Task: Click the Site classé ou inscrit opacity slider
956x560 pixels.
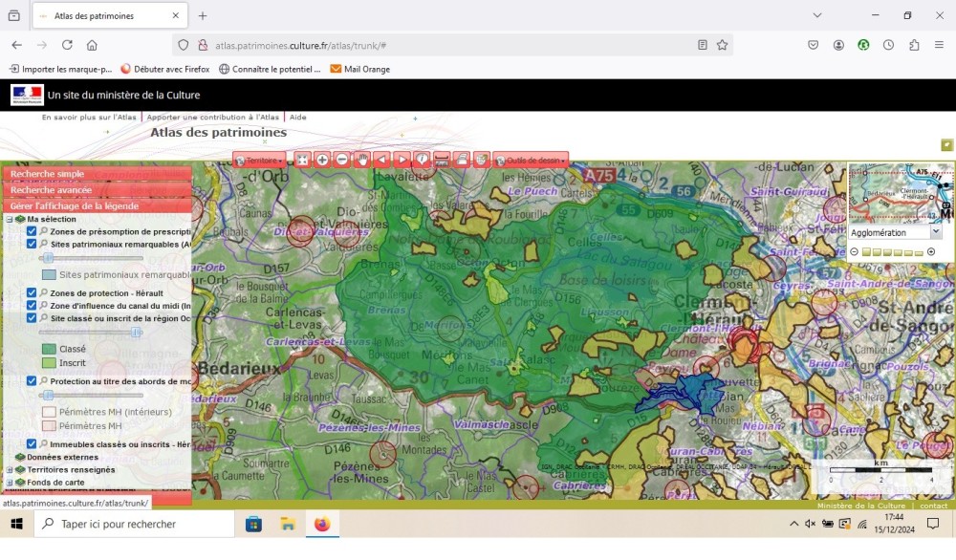Action: coord(136,332)
